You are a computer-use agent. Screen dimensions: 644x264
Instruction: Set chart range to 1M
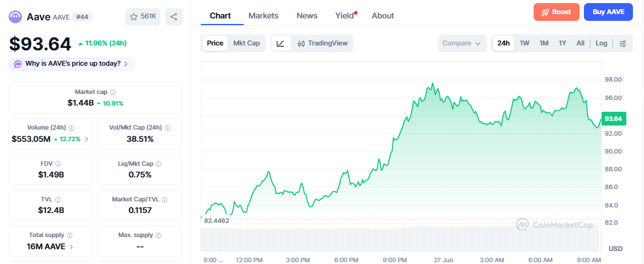click(x=544, y=43)
